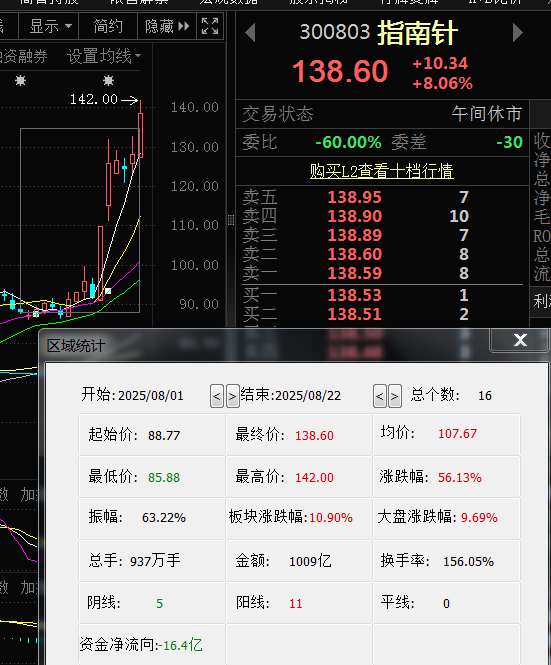The width and height of the screenshot is (551, 665).
Task: Click the 委比 -60.00% value
Action: [348, 142]
